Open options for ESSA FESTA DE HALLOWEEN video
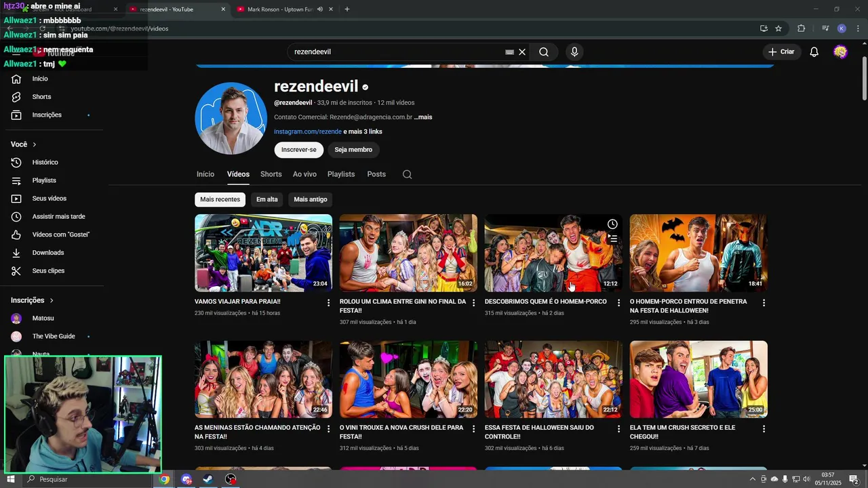Image resolution: width=868 pixels, height=488 pixels. point(618,429)
